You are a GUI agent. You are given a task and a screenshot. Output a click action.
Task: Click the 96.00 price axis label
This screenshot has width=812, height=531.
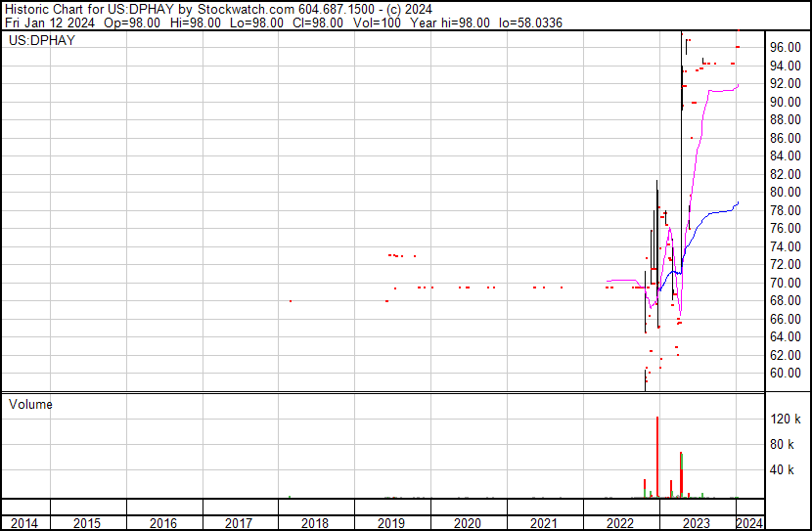point(786,47)
